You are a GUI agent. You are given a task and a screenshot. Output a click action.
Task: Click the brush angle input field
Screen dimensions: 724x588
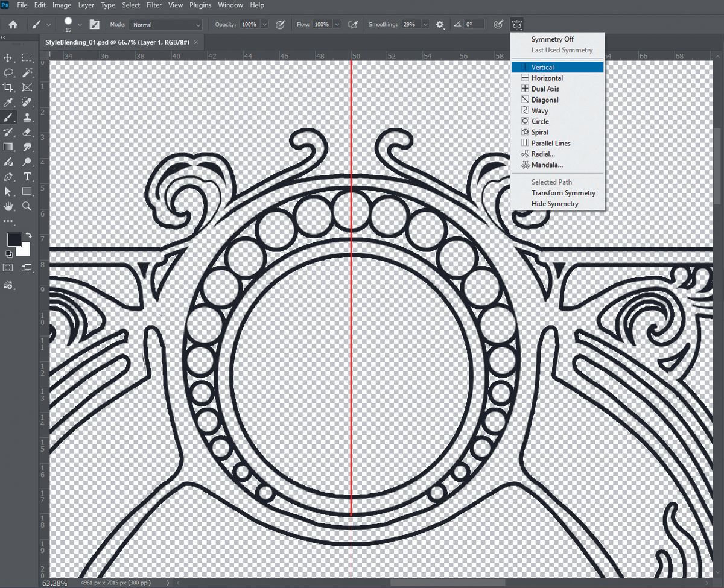474,25
